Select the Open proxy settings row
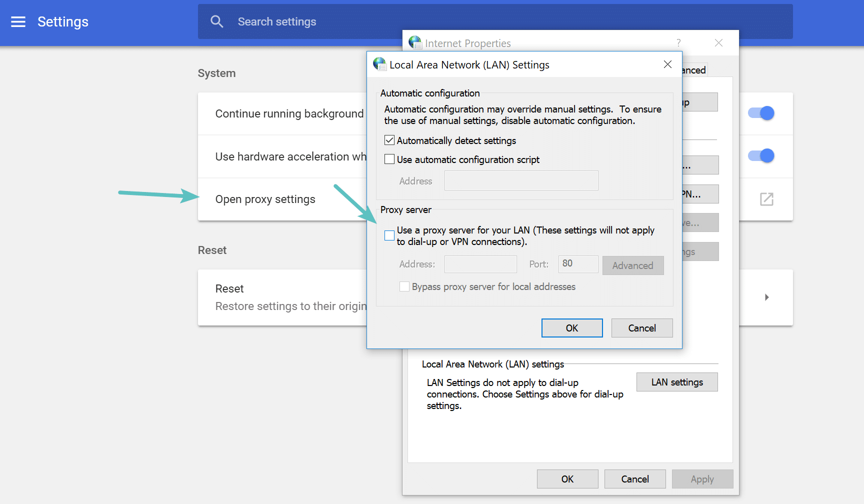Screen dimensions: 864x504 pos(265,199)
